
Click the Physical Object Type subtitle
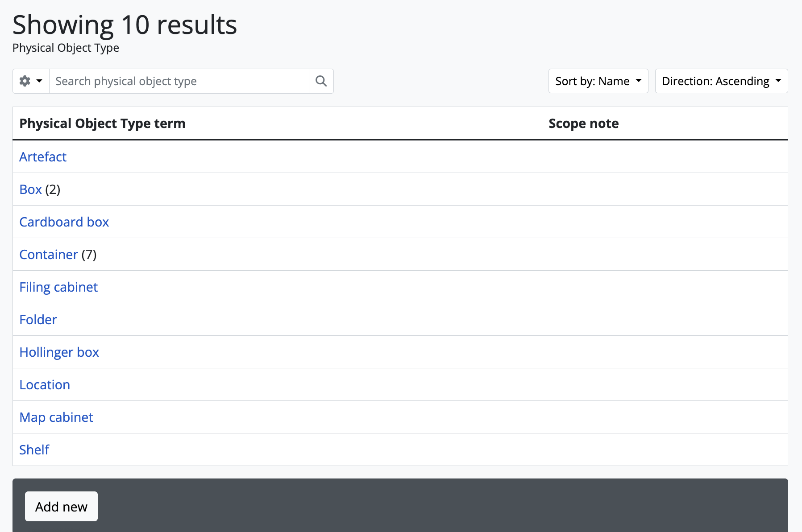(x=66, y=48)
